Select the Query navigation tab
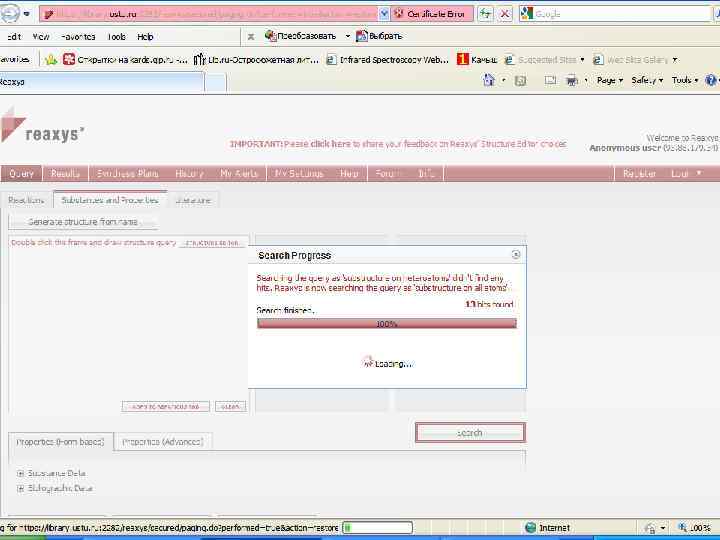The width and height of the screenshot is (720, 540). pyautogui.click(x=21, y=174)
